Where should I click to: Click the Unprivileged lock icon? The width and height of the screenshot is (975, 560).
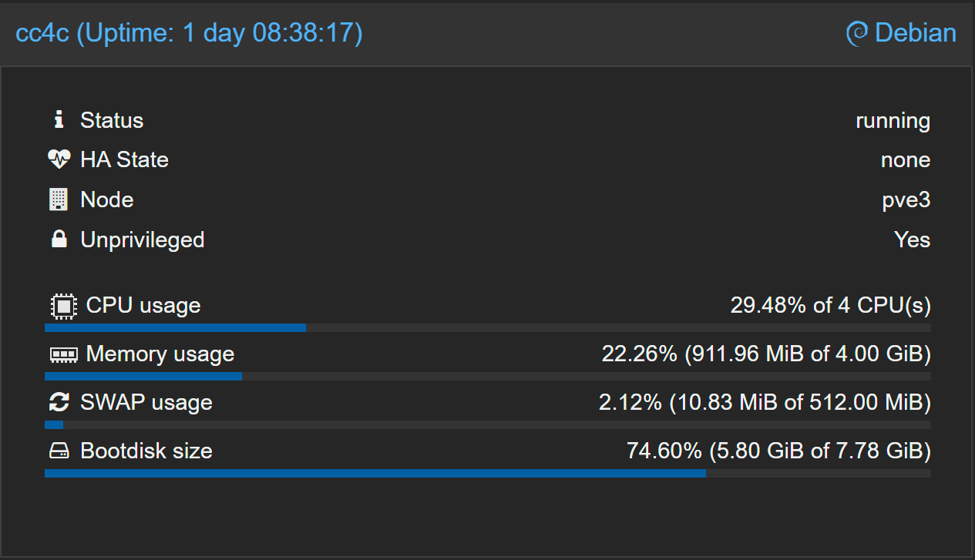(x=59, y=240)
